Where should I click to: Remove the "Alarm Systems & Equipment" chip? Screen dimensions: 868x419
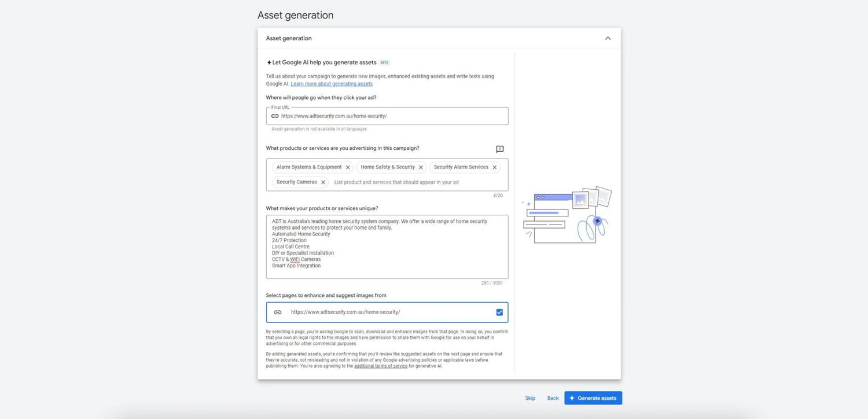pyautogui.click(x=347, y=167)
